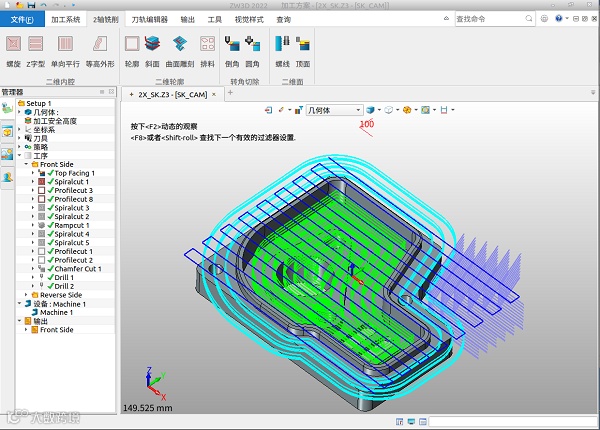600x430 pixels.
Task: Select the 螺线 helical cut tool
Action: coord(282,51)
